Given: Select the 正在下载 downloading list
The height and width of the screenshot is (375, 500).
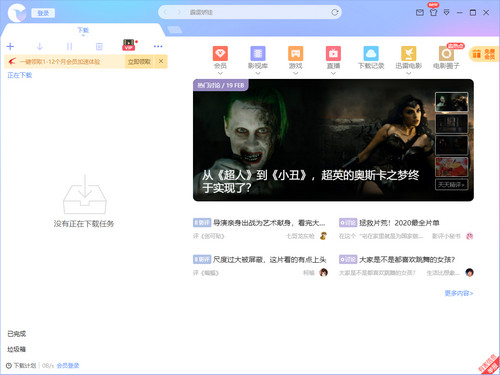Looking at the screenshot, I should [x=20, y=75].
